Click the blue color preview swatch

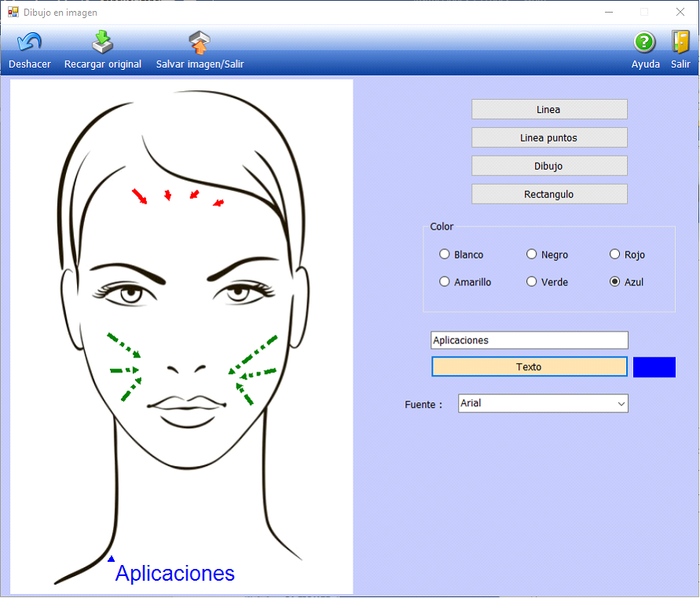pyautogui.click(x=654, y=367)
